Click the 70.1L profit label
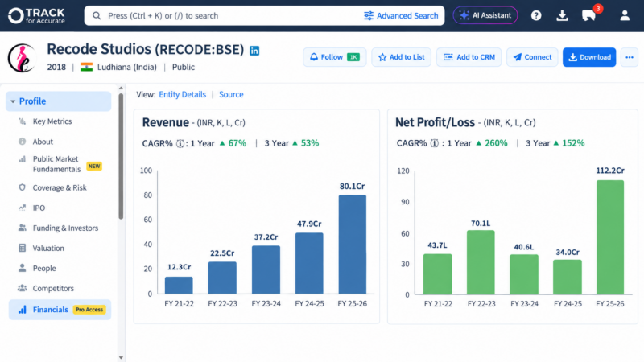The height and width of the screenshot is (362, 644). [481, 224]
